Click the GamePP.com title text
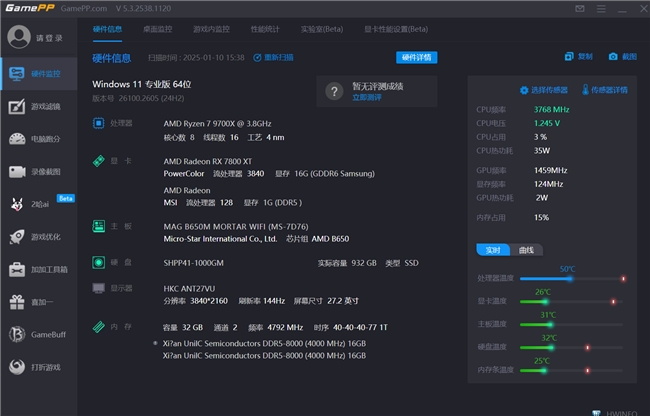This screenshot has height=416, width=650. tap(84, 8)
